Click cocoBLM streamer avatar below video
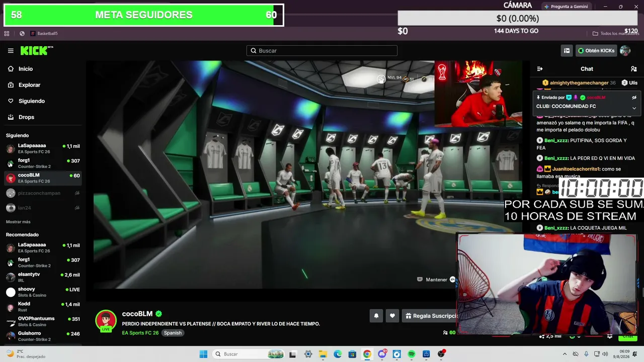 tap(106, 320)
